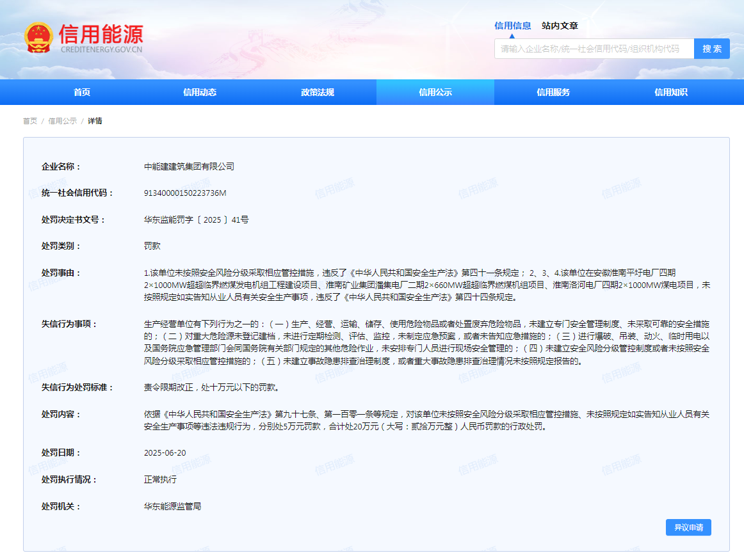The image size is (744, 560).
Task: Select the 信用信息 search tab
Action: point(512,26)
